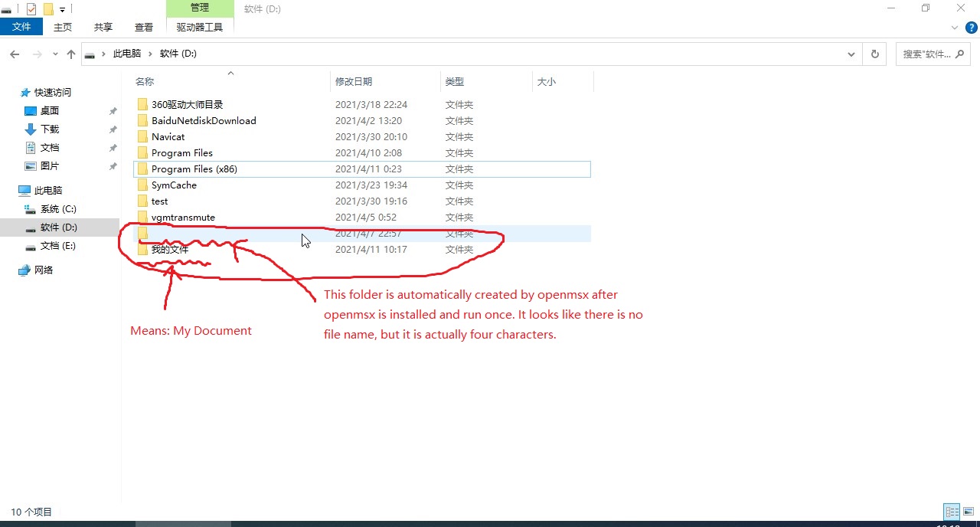Open 文档 in quick access
The image size is (980, 527).
[x=50, y=147]
